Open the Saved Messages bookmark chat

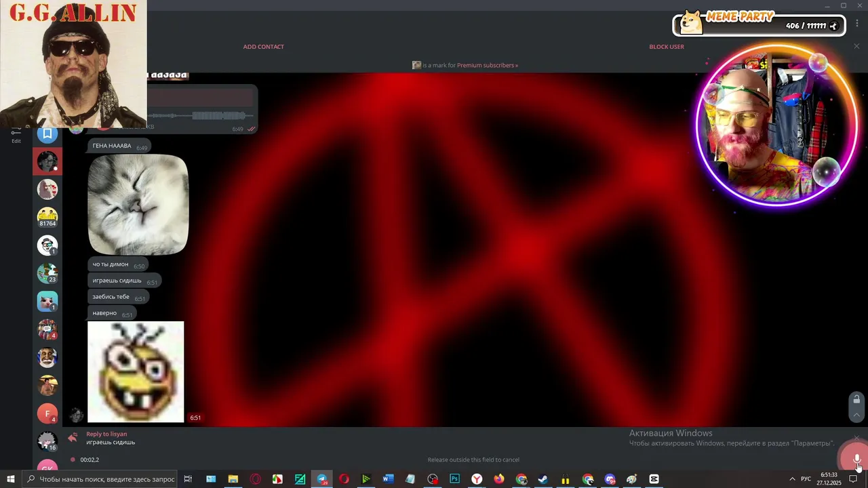(47, 134)
